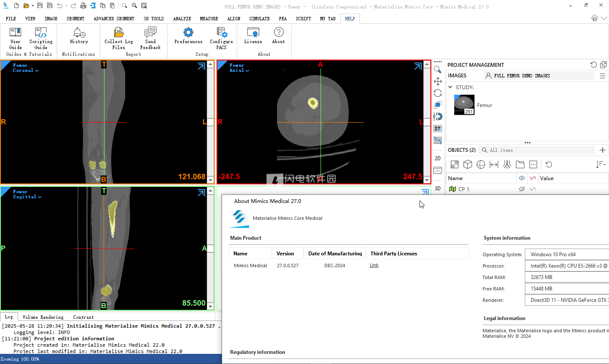Click Collect Log Files
The width and height of the screenshot is (609, 364).
pos(119,38)
